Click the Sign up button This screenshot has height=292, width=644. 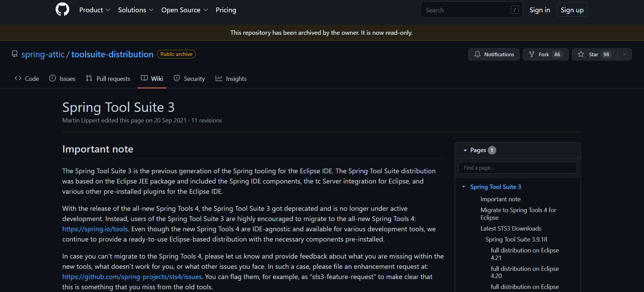[572, 10]
